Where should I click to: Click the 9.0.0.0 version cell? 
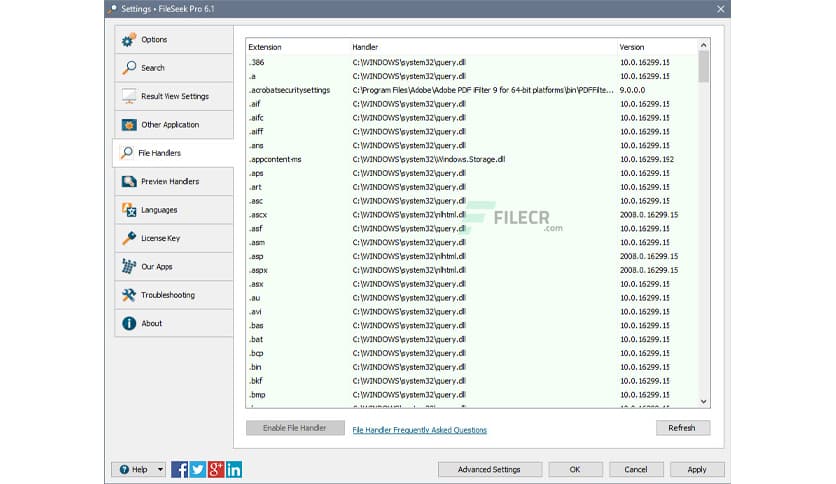pos(632,90)
